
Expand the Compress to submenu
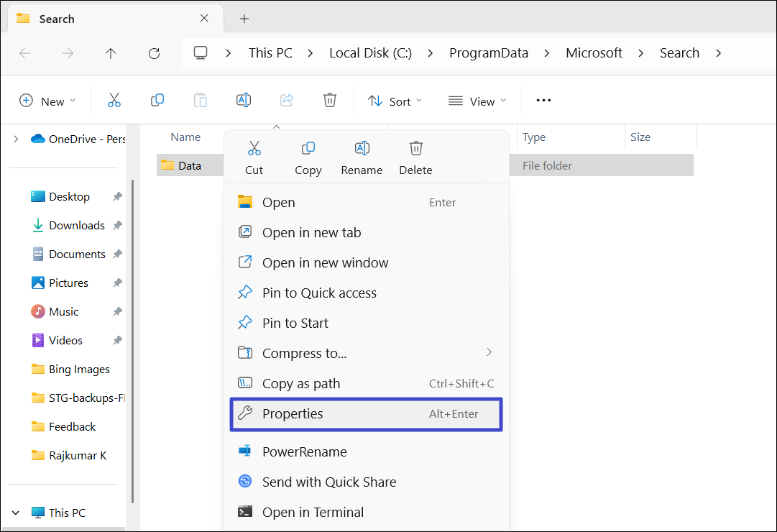coord(489,352)
